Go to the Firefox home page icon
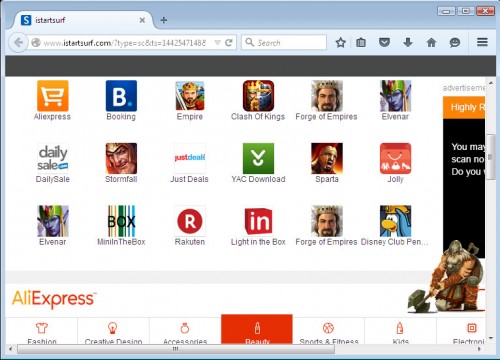Viewport: 500px width, 360px height. point(431,42)
